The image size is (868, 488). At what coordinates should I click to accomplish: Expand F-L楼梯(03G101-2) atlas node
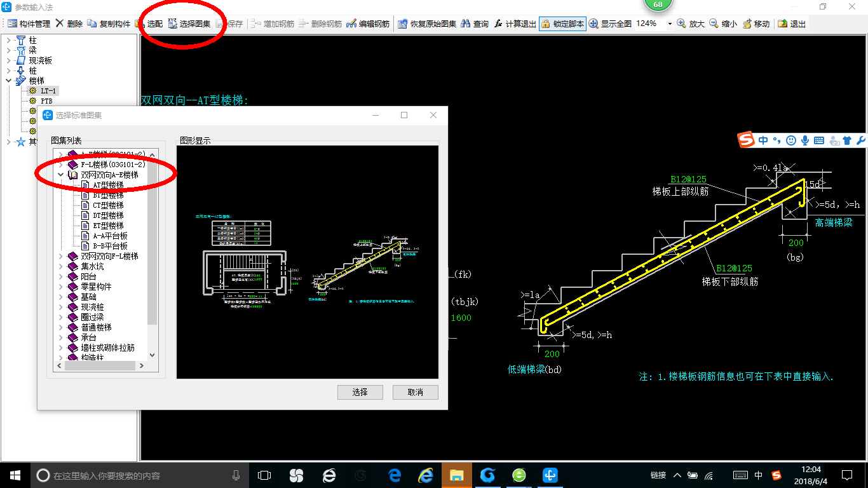[x=61, y=165]
